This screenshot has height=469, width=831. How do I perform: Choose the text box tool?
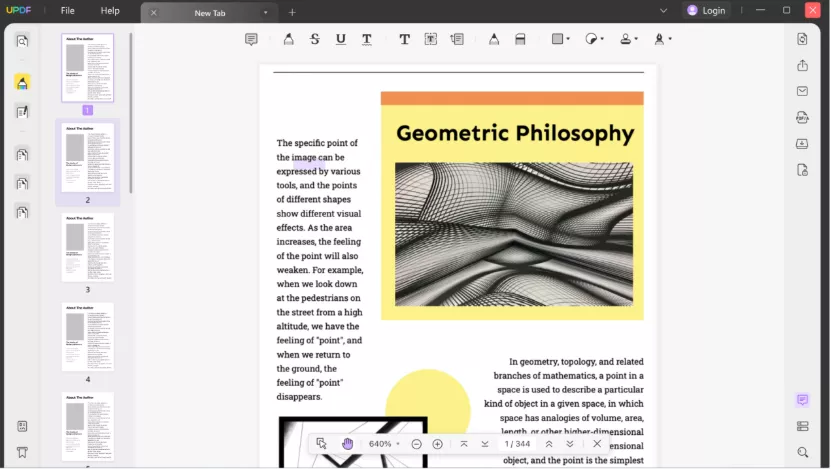click(x=431, y=39)
